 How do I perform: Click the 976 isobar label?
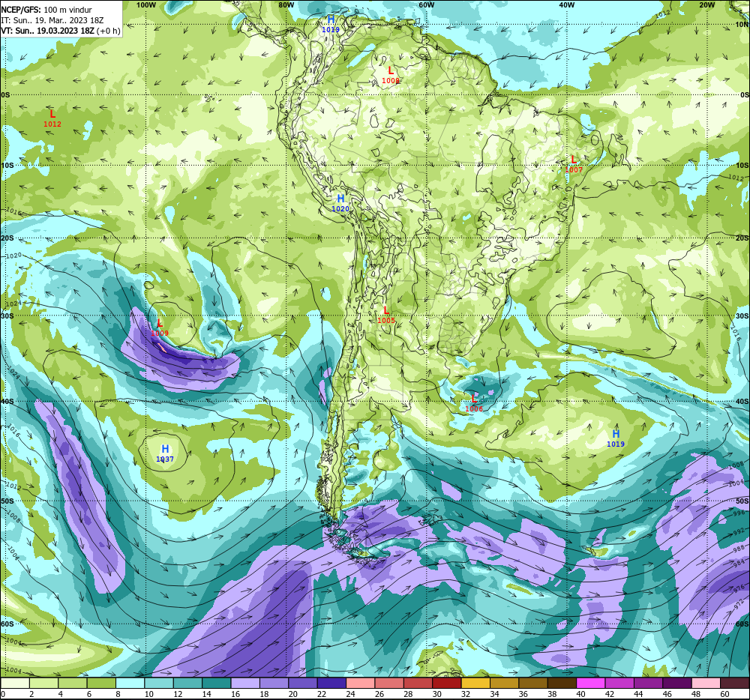739,588
